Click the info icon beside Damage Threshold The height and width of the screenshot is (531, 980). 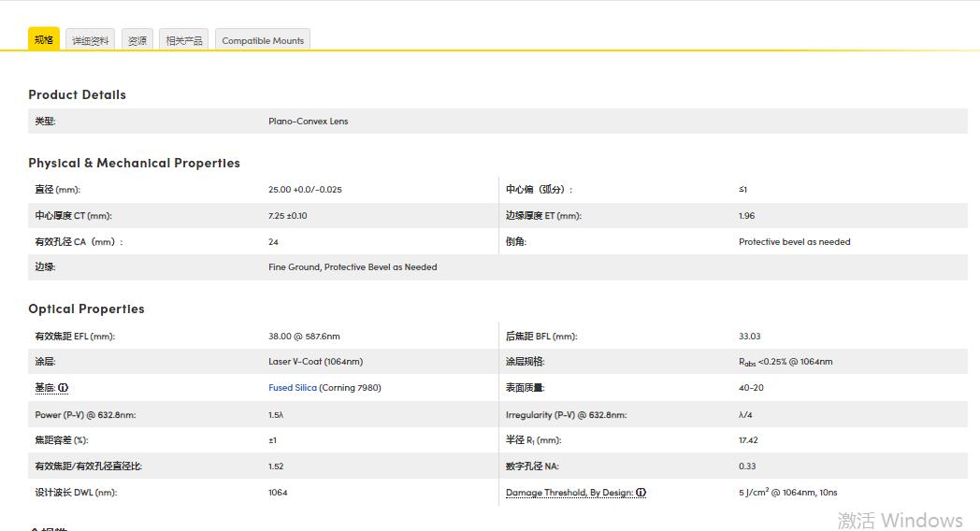pos(641,493)
